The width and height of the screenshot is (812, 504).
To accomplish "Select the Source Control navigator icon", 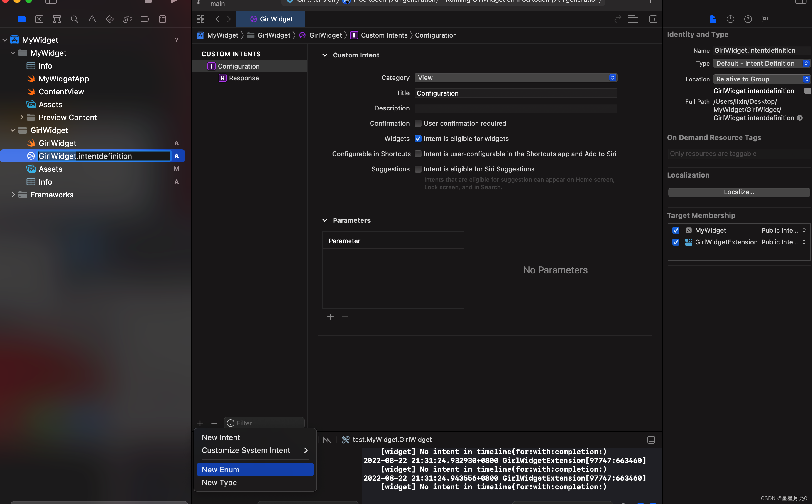I will (39, 19).
